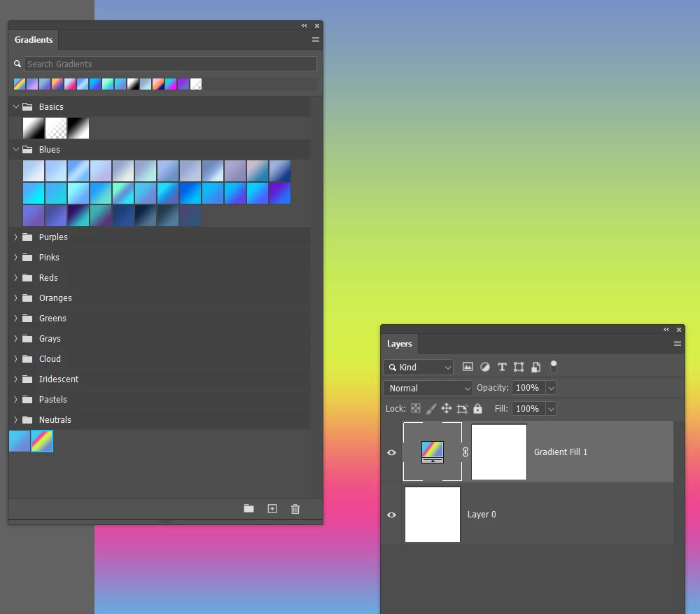Select the last recent transparent gradient swatch
The image size is (700, 614).
(196, 84)
